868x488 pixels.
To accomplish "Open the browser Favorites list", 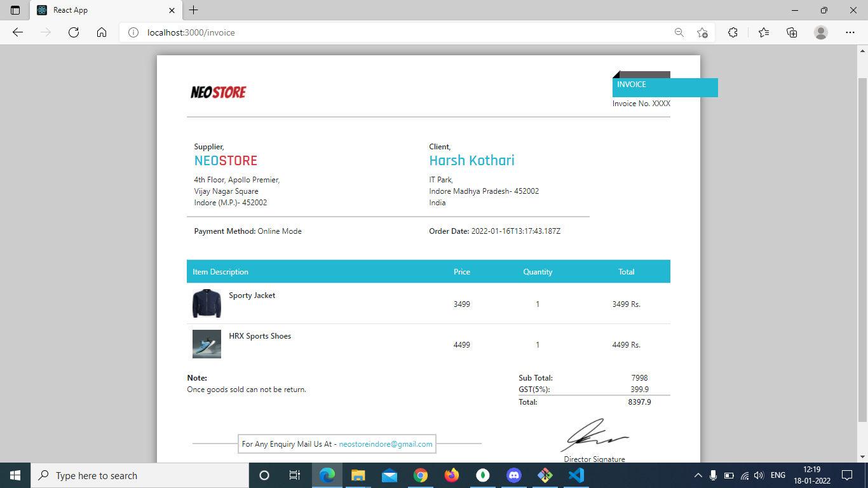I will [x=763, y=32].
